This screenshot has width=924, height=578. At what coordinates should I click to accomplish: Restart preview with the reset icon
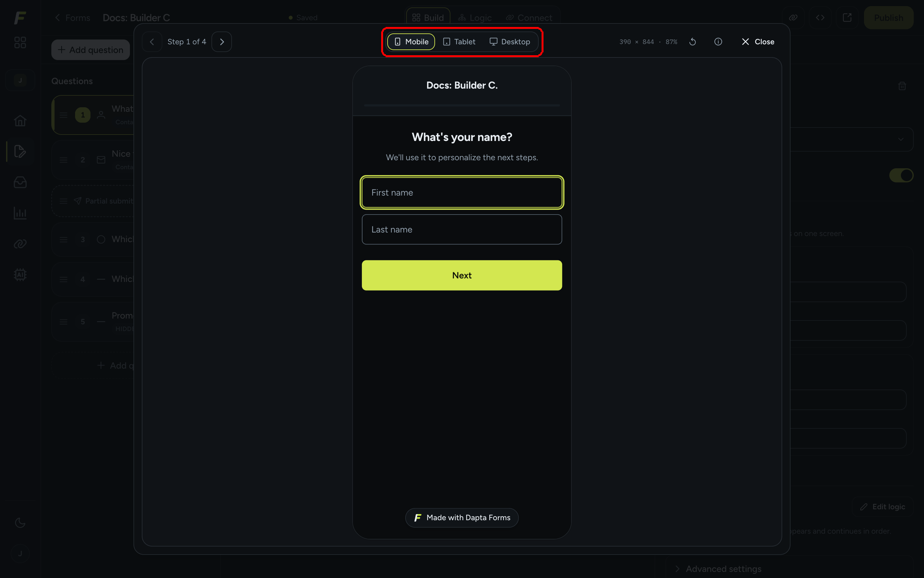(693, 42)
